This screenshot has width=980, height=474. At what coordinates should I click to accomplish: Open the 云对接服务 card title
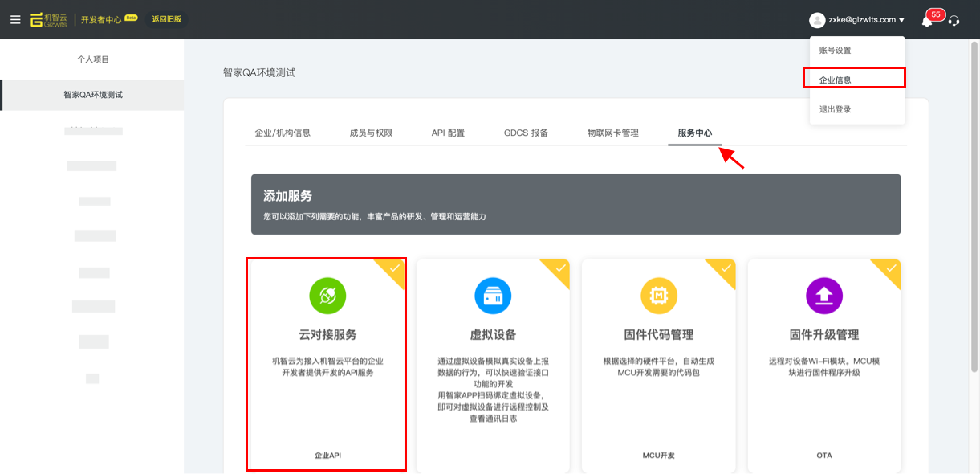pos(327,335)
